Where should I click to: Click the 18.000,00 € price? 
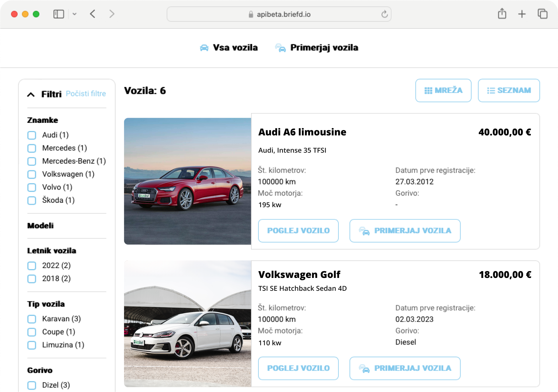505,275
